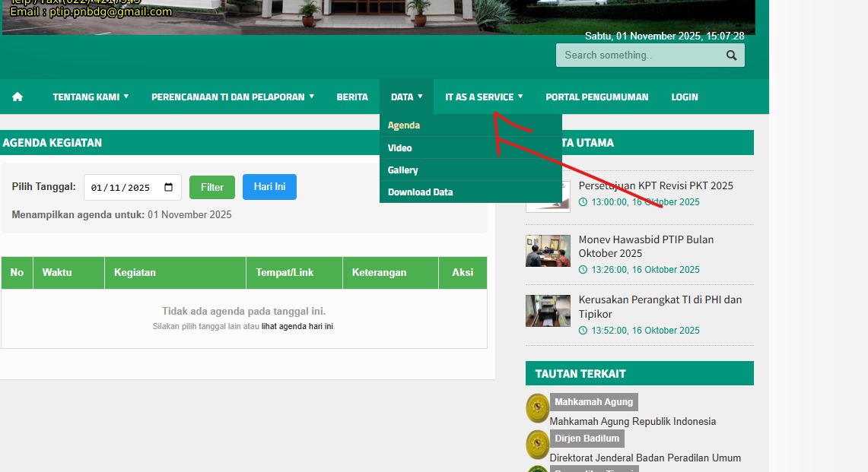The height and width of the screenshot is (472, 868).
Task: Go to the Login page
Action: (x=684, y=97)
